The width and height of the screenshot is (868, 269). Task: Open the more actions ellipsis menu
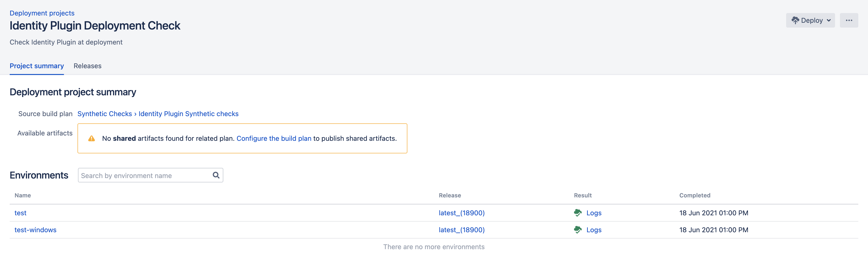click(x=848, y=21)
